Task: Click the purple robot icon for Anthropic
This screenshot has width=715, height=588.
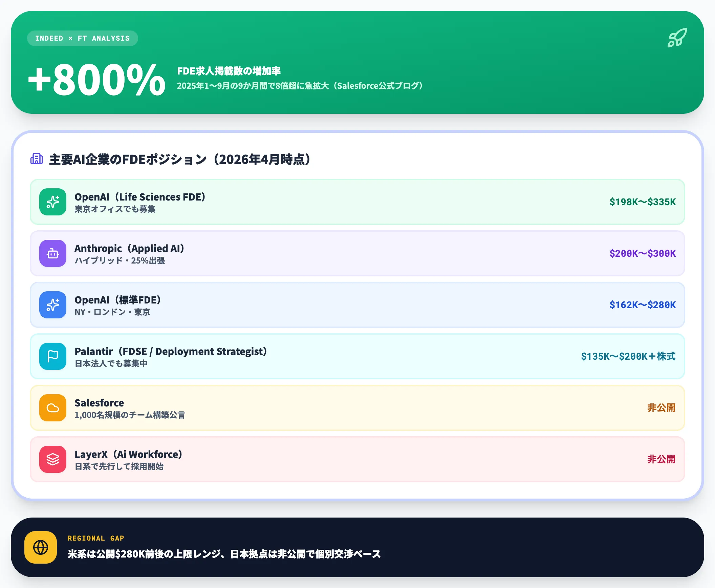Action: pos(53,253)
